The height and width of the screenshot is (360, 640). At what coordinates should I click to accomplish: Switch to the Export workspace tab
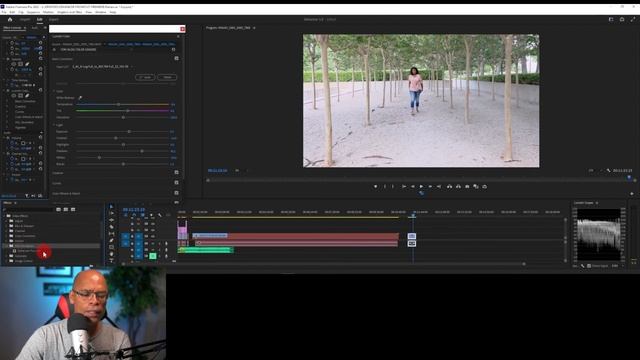click(x=53, y=19)
